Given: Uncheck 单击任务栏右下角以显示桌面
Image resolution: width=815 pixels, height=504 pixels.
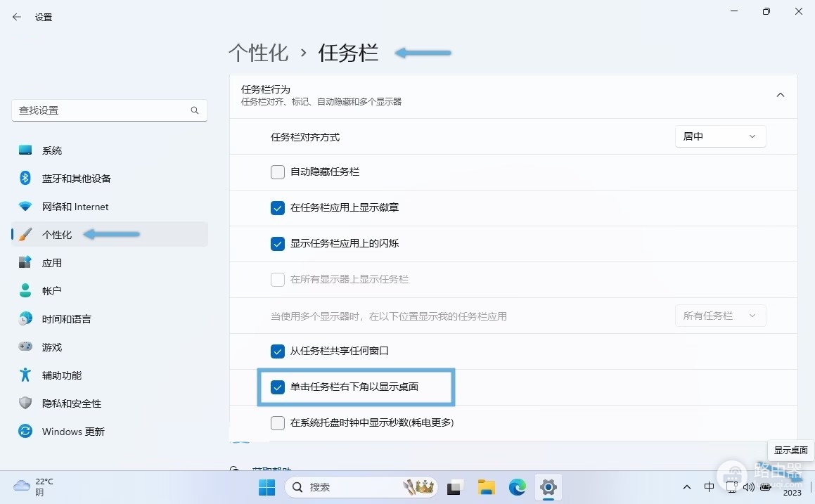Looking at the screenshot, I should [x=278, y=387].
